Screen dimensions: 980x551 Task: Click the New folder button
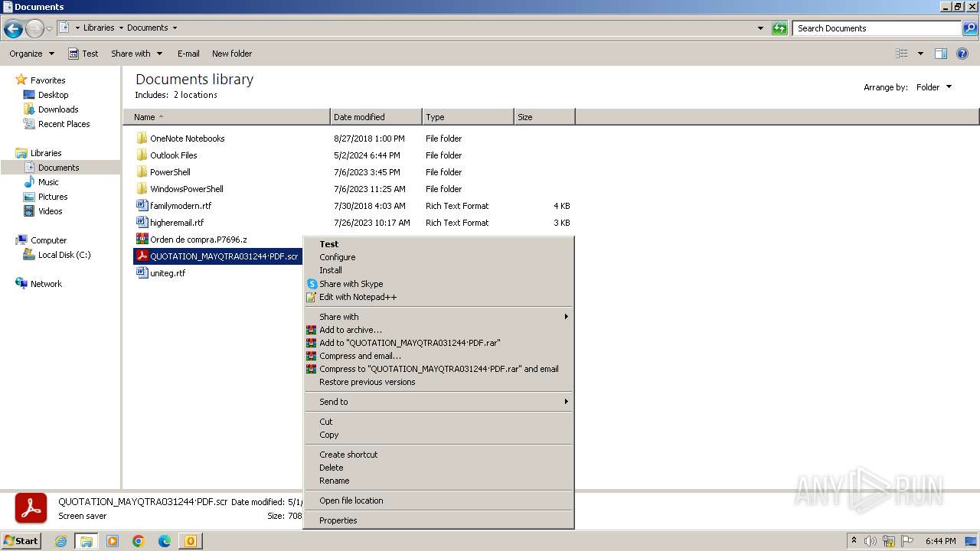click(232, 54)
